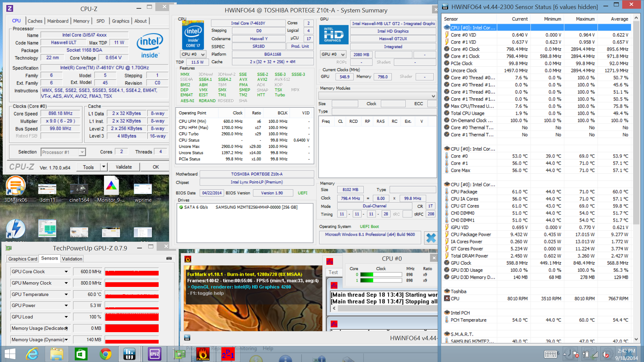Open the 3DMark06 desktop shortcut

coord(15,189)
